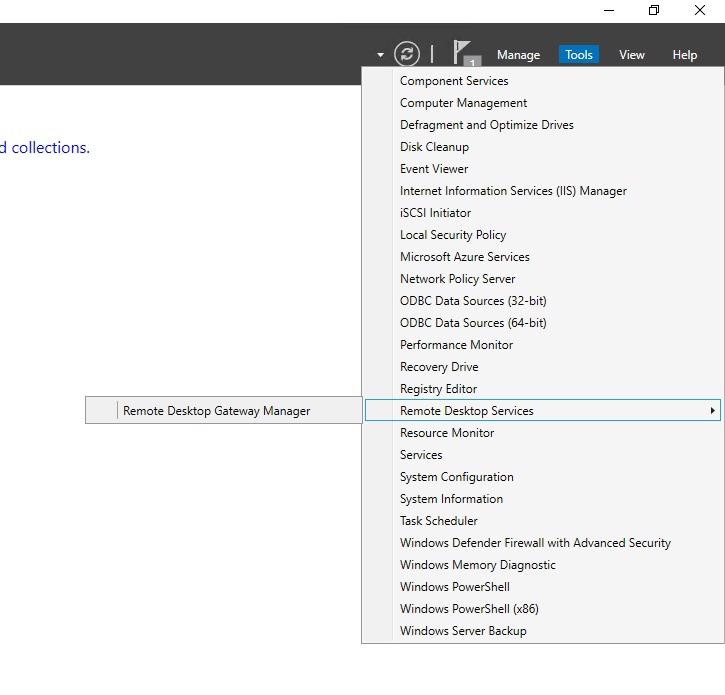The height and width of the screenshot is (695, 725).
Task: Open Remote Desktop Gateway Manager
Action: coord(224,411)
